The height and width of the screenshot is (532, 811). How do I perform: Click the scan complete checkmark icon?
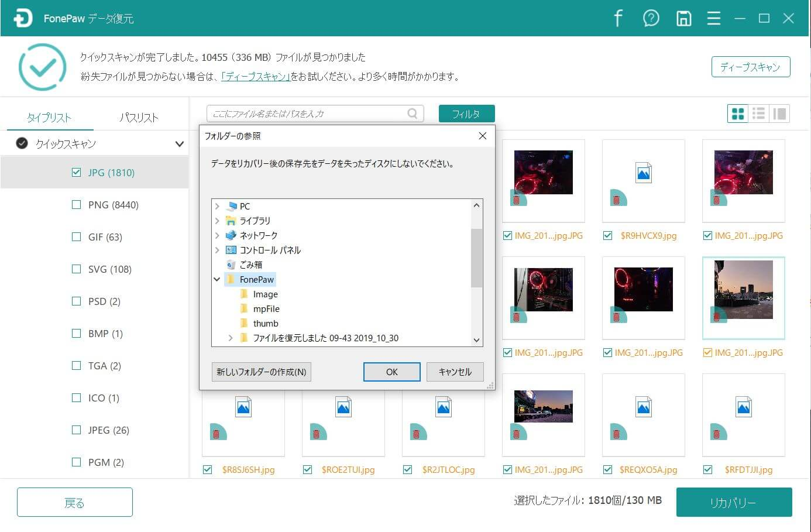pyautogui.click(x=42, y=67)
